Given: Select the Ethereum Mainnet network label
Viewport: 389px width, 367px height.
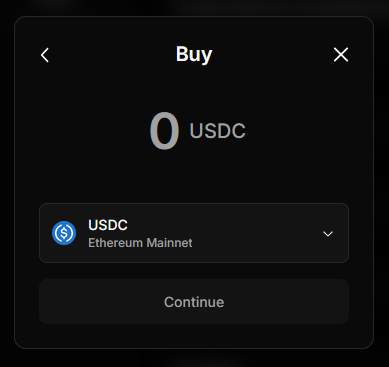Looking at the screenshot, I should (140, 243).
